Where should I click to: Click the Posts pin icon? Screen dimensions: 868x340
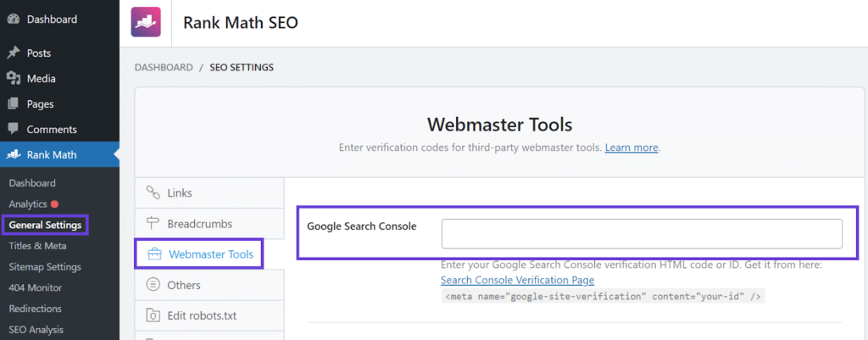click(x=14, y=53)
